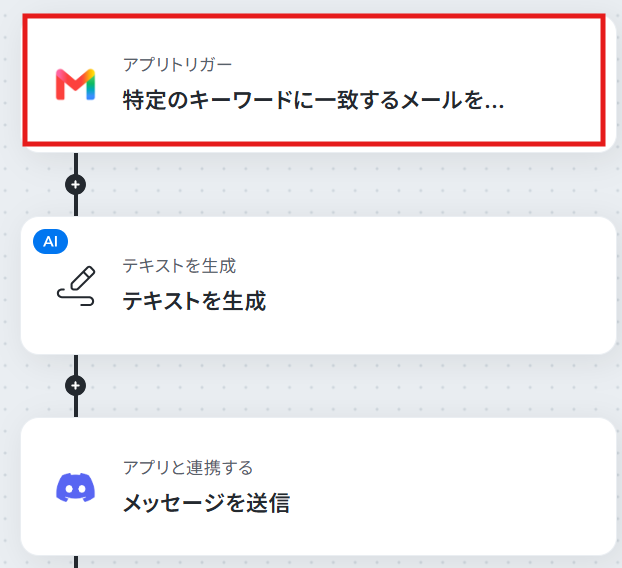Image resolution: width=622 pixels, height=568 pixels.
Task: Select the red-outlined Gmail trigger card
Action: tap(314, 80)
